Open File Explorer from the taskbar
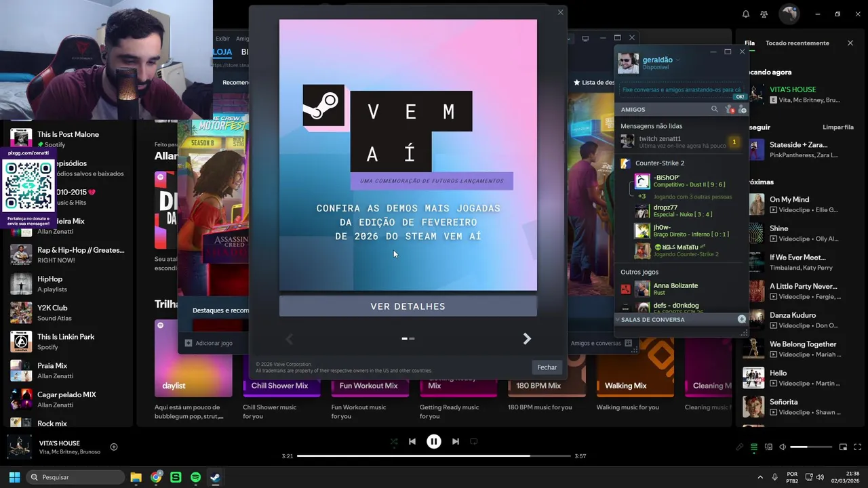Screen dimensions: 868x488 click(136, 477)
